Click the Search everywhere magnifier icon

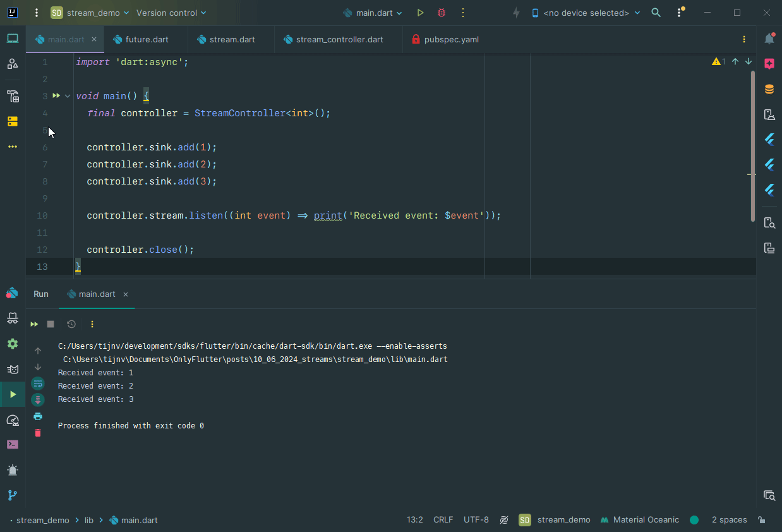[x=656, y=12]
